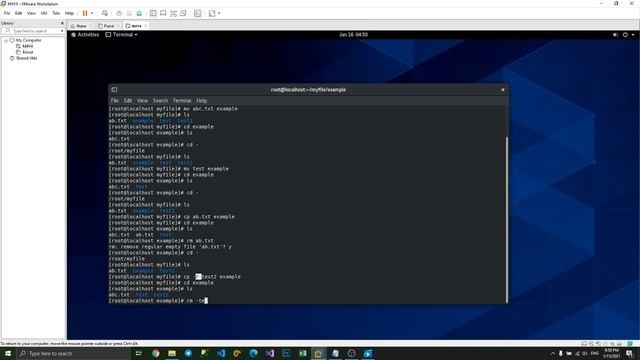The height and width of the screenshot is (360, 640).
Task: Open the VMware View menu
Action: 31,13
